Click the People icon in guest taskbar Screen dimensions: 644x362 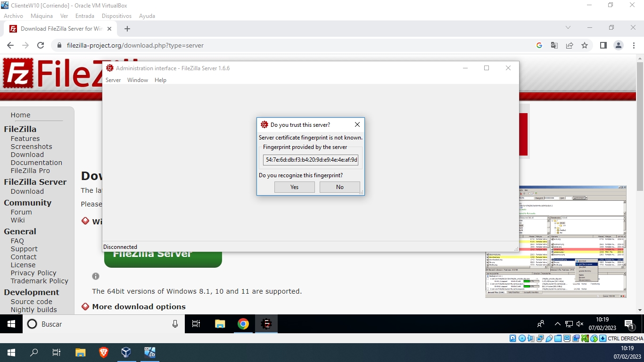(541, 324)
